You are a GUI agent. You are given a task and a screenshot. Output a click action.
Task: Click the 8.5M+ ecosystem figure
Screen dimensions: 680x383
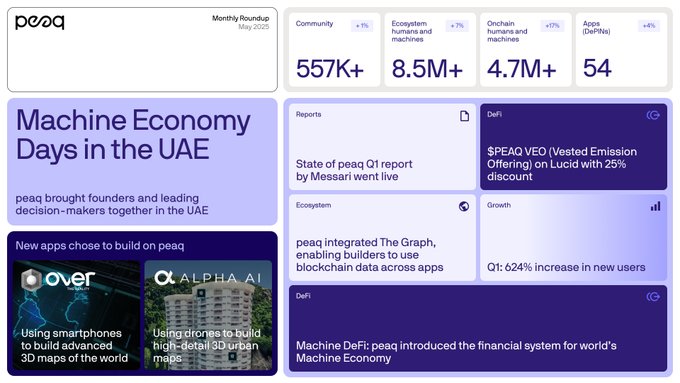pyautogui.click(x=427, y=69)
